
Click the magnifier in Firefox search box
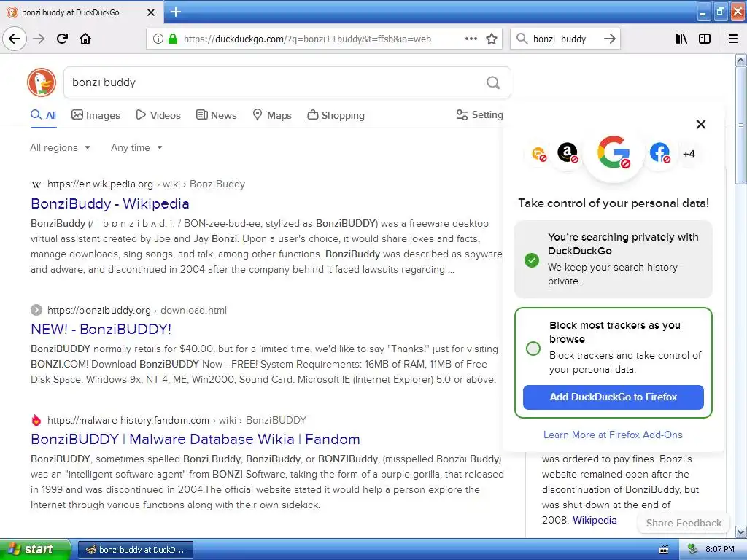[x=522, y=39]
